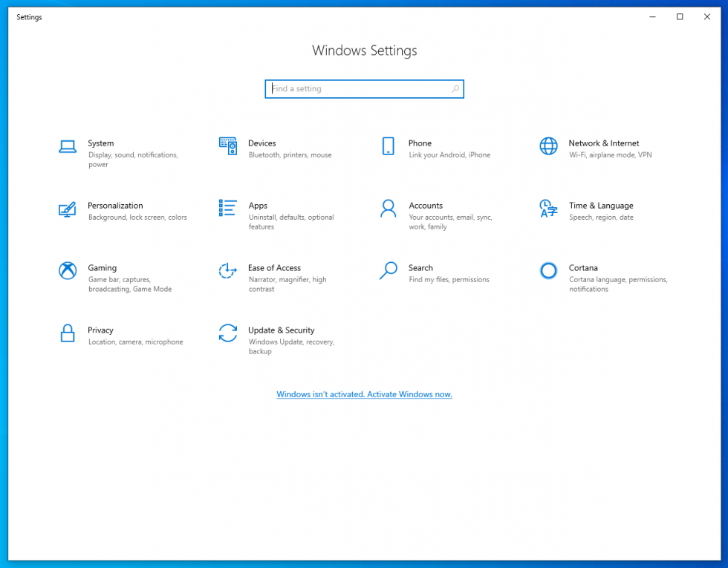Open the Privacy label
Image resolution: width=728 pixels, height=568 pixels.
(x=100, y=330)
